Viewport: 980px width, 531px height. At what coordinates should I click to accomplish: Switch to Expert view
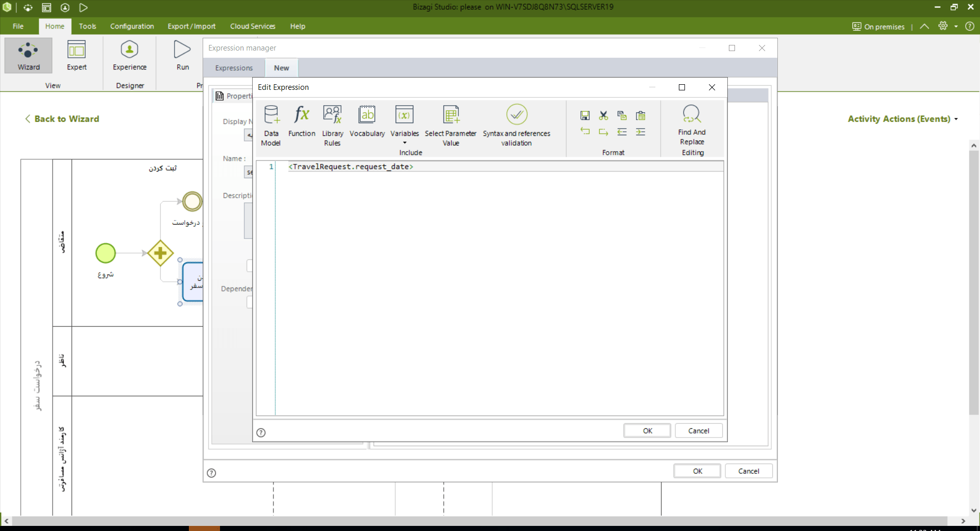pyautogui.click(x=77, y=55)
